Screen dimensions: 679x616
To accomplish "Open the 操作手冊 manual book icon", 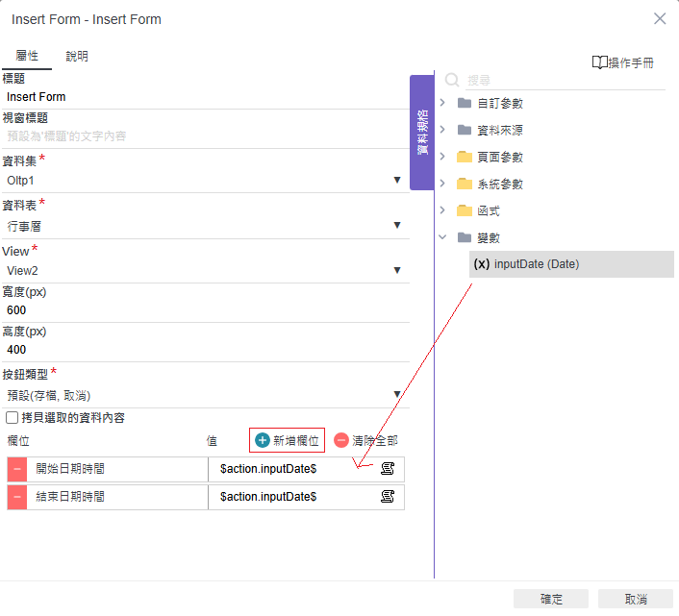I will tap(599, 62).
